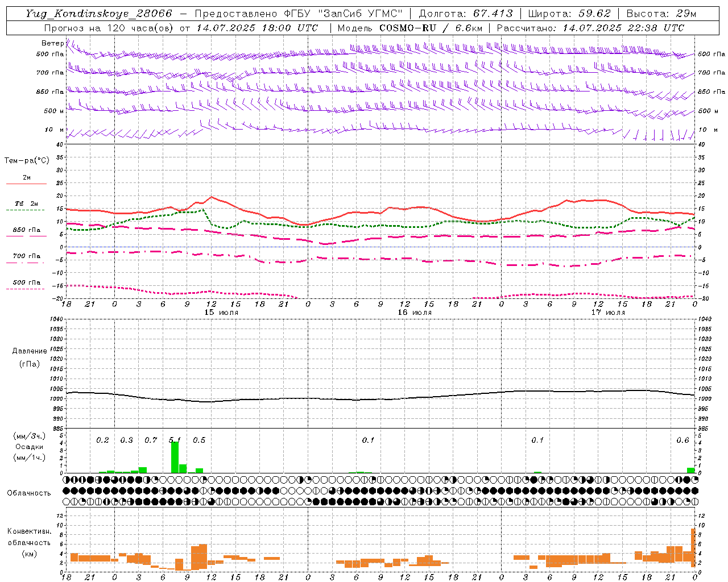
Task: Click the 850 гПа temperature legend entry
Action: tap(26, 232)
